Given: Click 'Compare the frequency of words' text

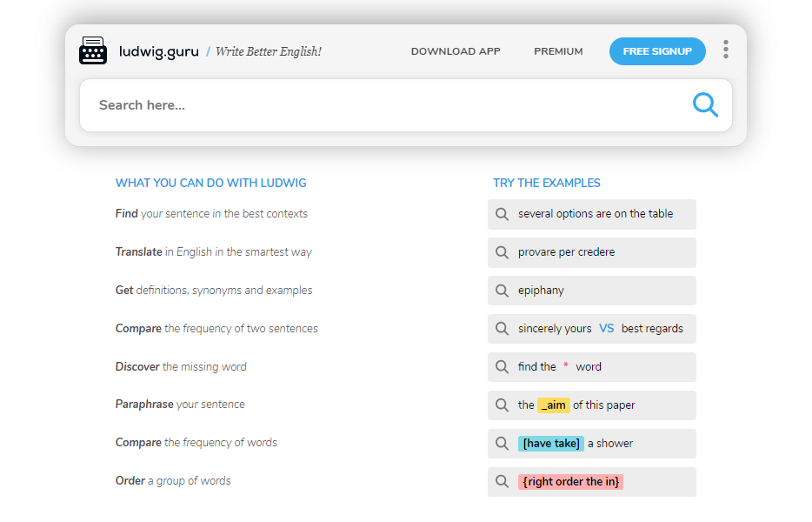Looking at the screenshot, I should [196, 443].
